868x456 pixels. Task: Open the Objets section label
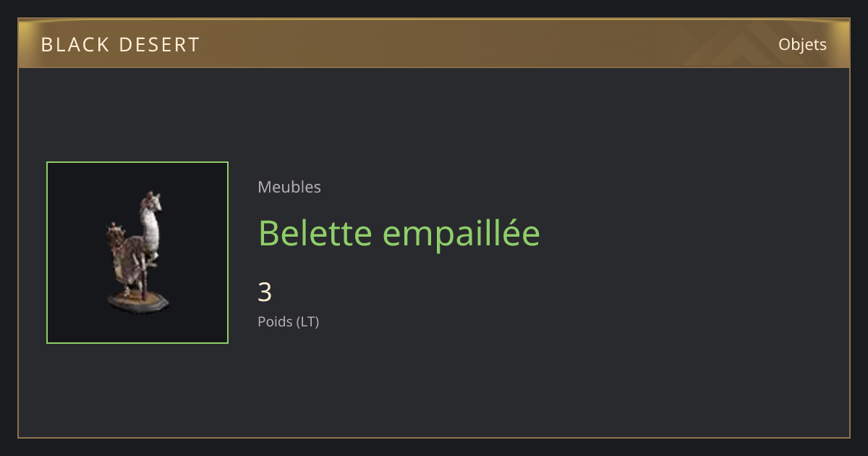[802, 45]
